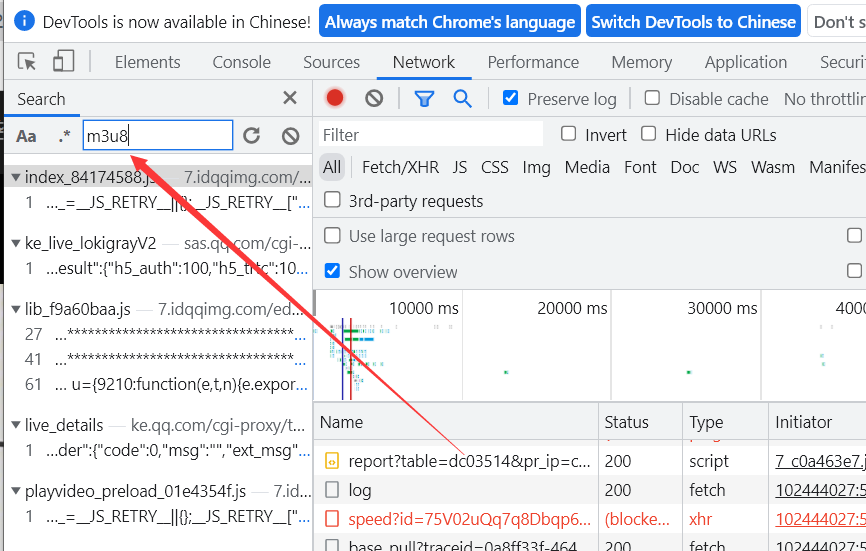Filter requests by Img type
The height and width of the screenshot is (551, 866).
pyautogui.click(x=536, y=167)
